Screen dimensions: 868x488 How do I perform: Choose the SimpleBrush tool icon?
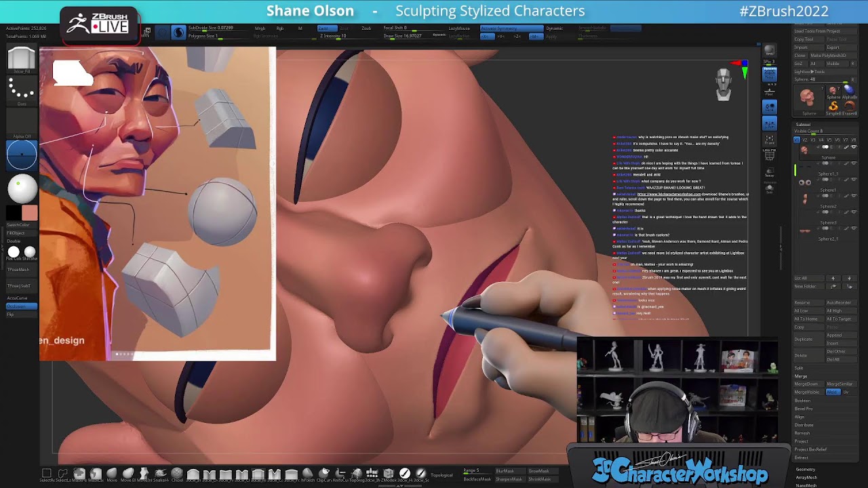point(833,106)
